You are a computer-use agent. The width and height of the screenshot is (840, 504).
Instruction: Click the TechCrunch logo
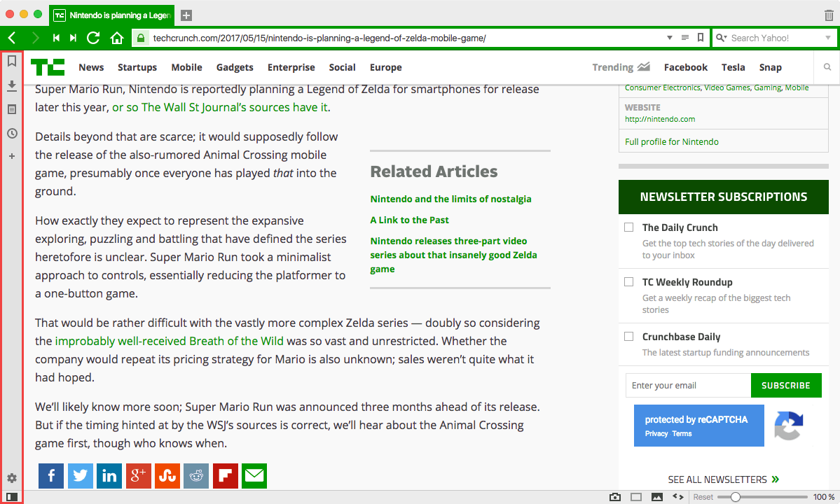pos(48,67)
